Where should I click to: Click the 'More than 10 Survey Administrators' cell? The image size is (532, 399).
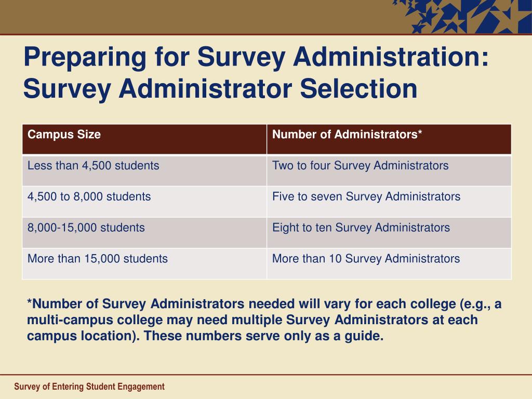click(x=389, y=263)
